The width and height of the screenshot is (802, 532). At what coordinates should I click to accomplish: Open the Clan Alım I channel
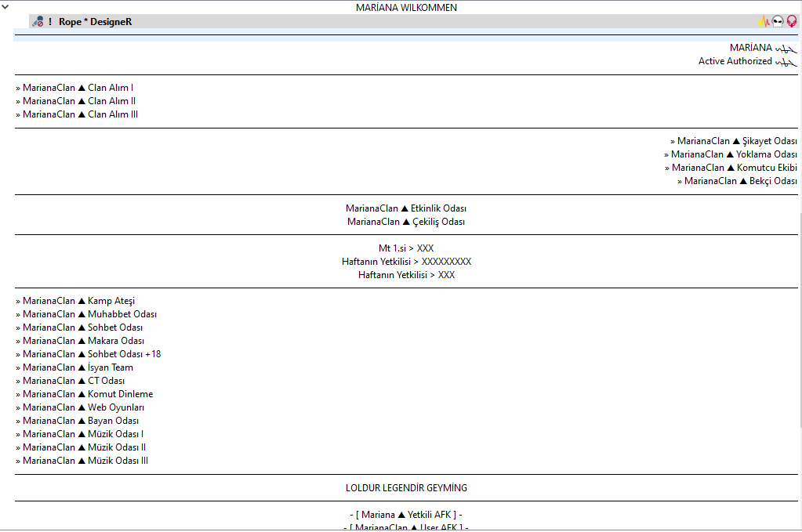74,88
